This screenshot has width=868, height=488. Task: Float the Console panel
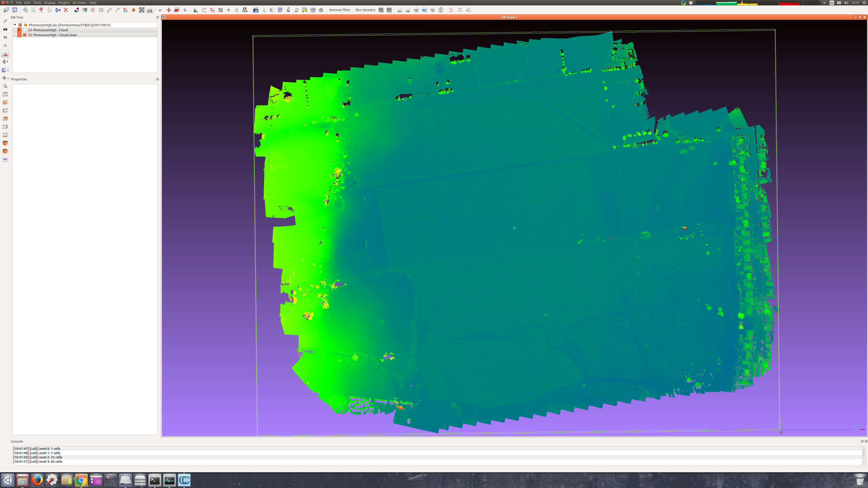point(862,441)
